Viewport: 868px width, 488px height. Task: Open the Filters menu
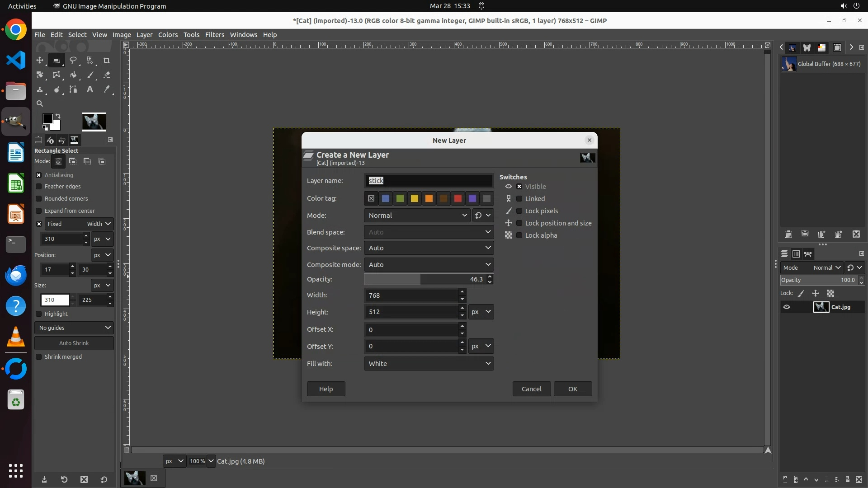pos(214,35)
